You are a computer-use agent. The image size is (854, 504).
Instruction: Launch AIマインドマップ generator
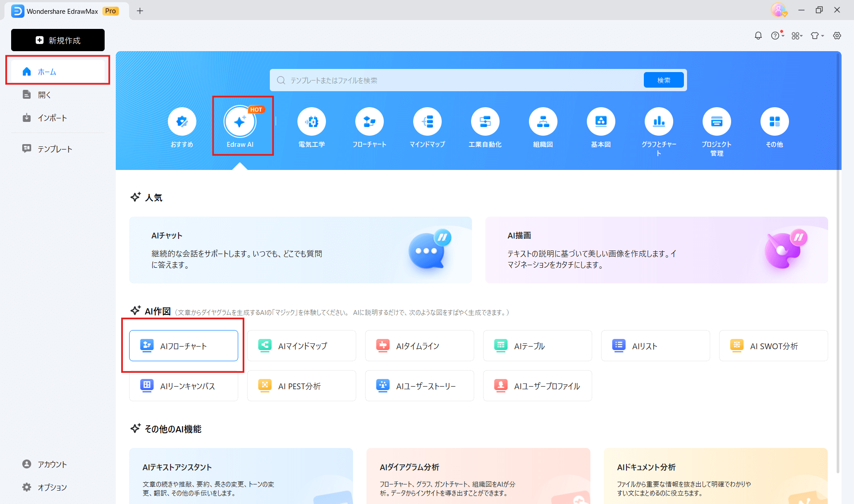[x=301, y=346]
